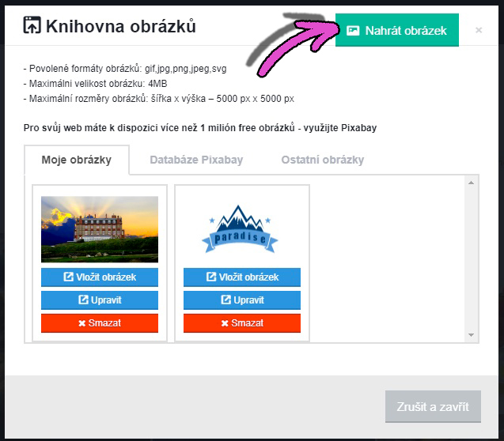This screenshot has height=441, width=504.
Task: Insert the Paradise logo via Vložit obrázek
Action: pos(242,277)
